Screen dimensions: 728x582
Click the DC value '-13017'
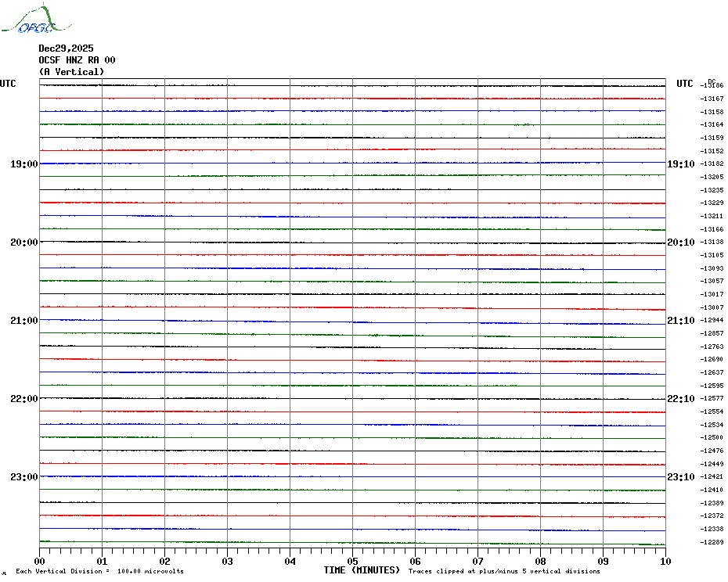point(712,294)
